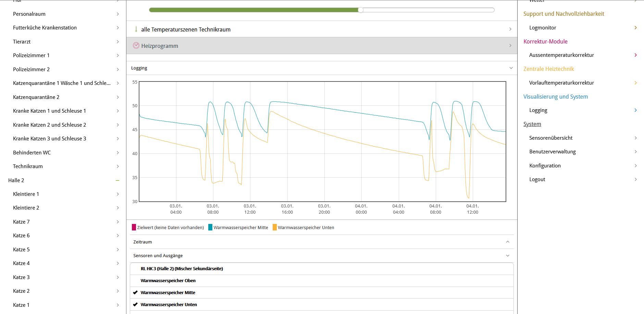
Task: Open Sensorenübersicht menu item
Action: pos(551,138)
